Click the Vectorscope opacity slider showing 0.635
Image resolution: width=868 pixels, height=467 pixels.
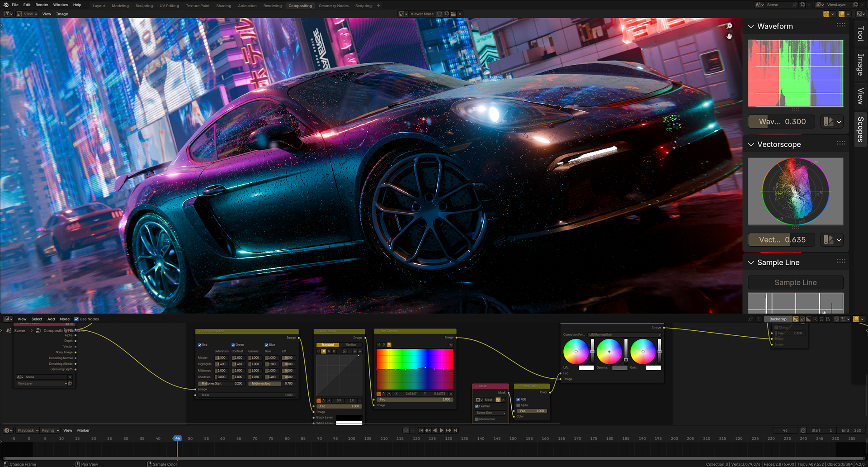tap(782, 240)
